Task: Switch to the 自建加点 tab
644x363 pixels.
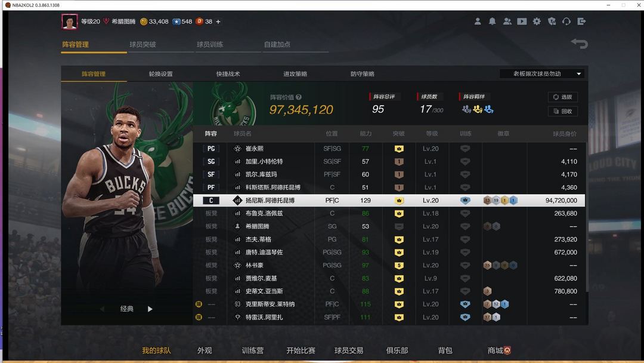Action: [277, 44]
